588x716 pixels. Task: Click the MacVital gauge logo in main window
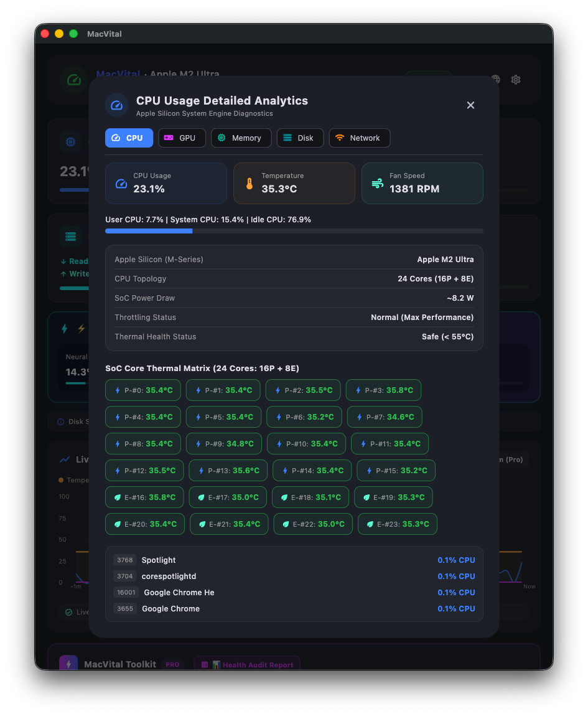(74, 80)
